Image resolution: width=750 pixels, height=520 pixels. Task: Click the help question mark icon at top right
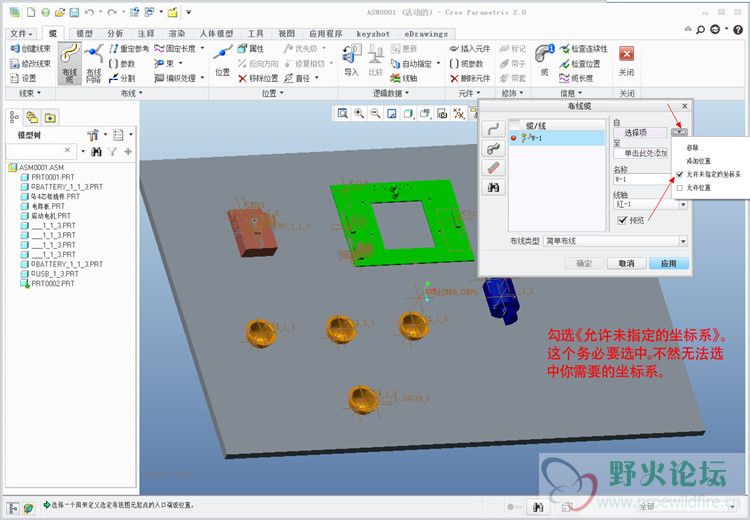(738, 30)
